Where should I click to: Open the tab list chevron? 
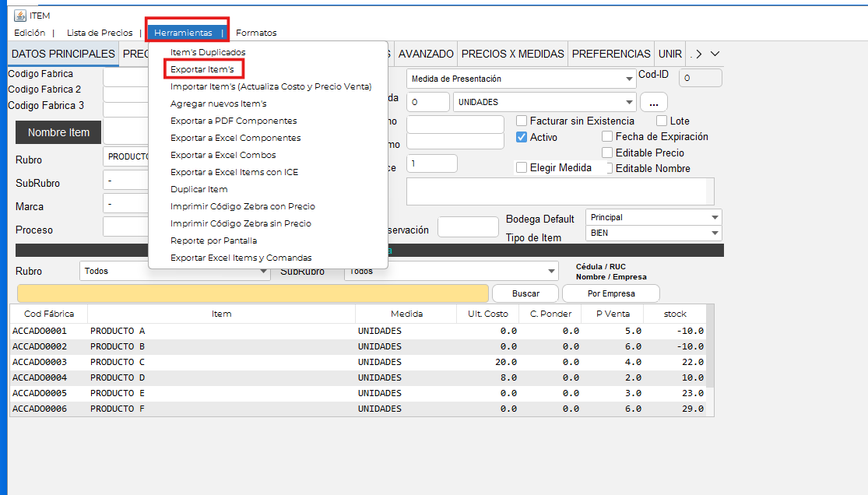pyautogui.click(x=715, y=54)
